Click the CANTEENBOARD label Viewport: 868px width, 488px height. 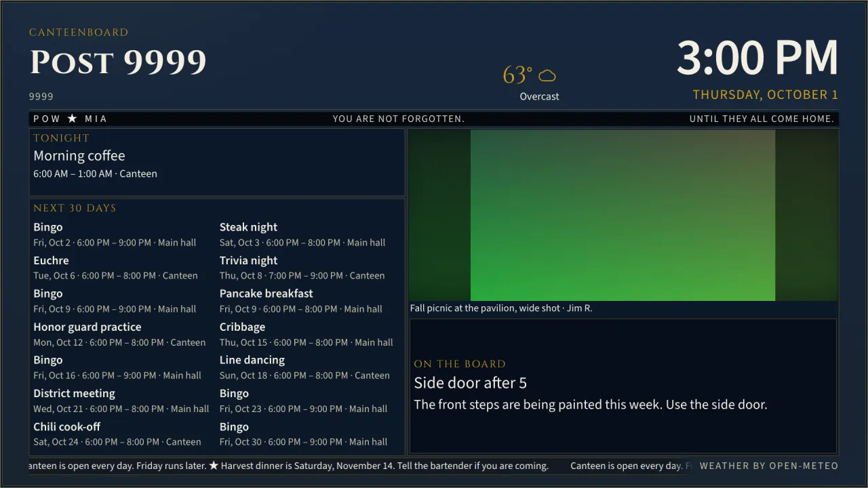[x=79, y=32]
